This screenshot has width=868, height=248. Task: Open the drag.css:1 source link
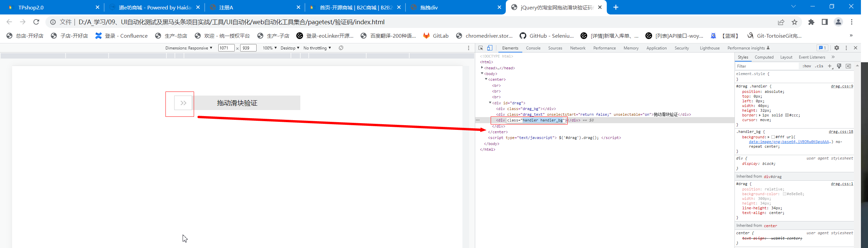point(842,184)
